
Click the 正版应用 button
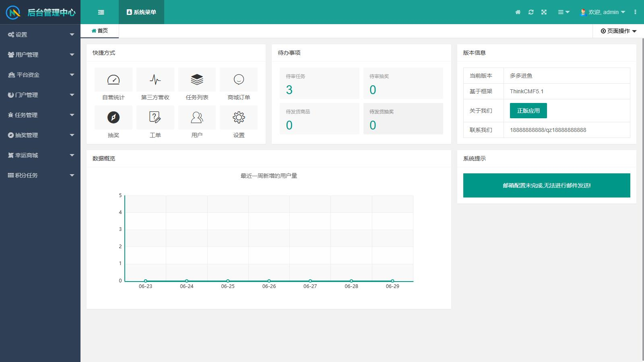click(x=528, y=110)
